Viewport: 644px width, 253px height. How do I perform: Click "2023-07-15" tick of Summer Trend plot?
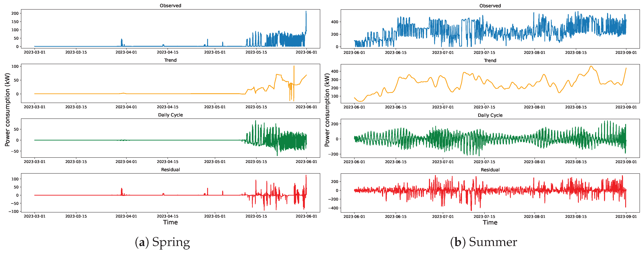(x=484, y=107)
